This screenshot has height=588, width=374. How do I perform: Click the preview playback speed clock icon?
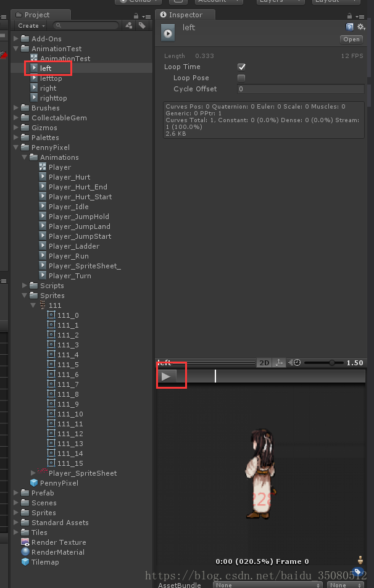coord(294,363)
